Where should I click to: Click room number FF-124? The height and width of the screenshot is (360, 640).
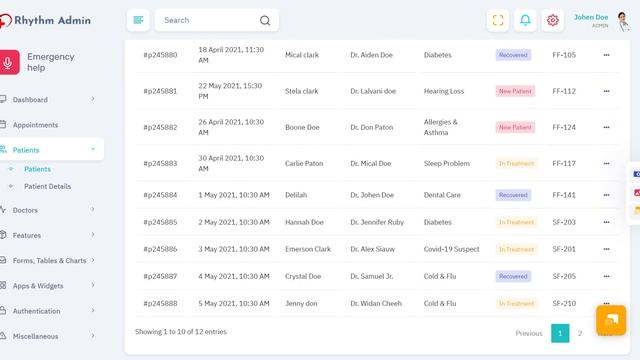pos(564,127)
